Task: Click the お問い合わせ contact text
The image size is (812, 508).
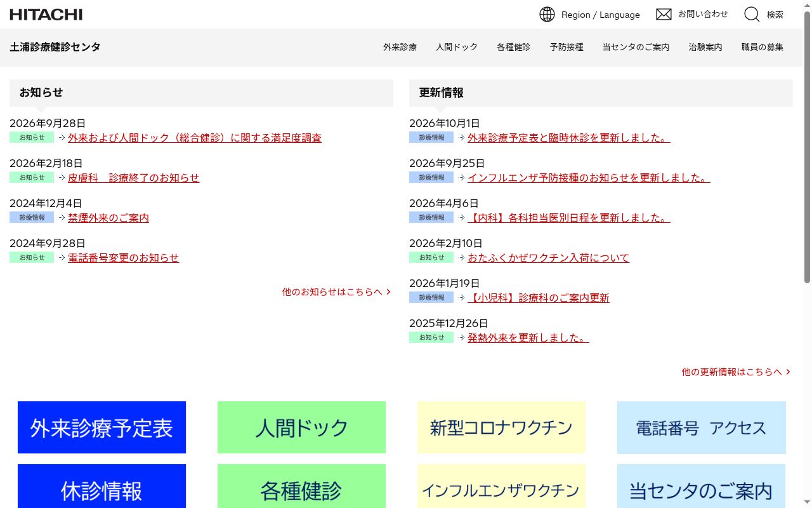Action: point(703,14)
